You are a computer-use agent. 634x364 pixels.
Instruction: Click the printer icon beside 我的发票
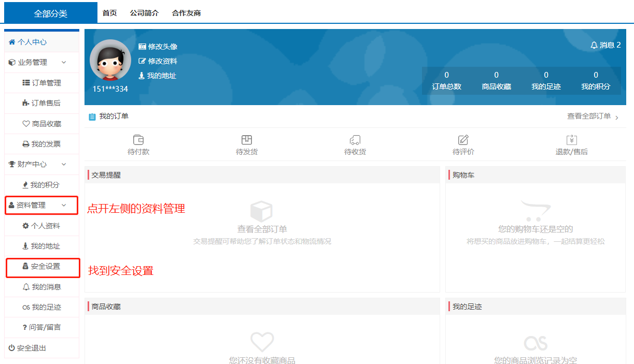click(26, 144)
